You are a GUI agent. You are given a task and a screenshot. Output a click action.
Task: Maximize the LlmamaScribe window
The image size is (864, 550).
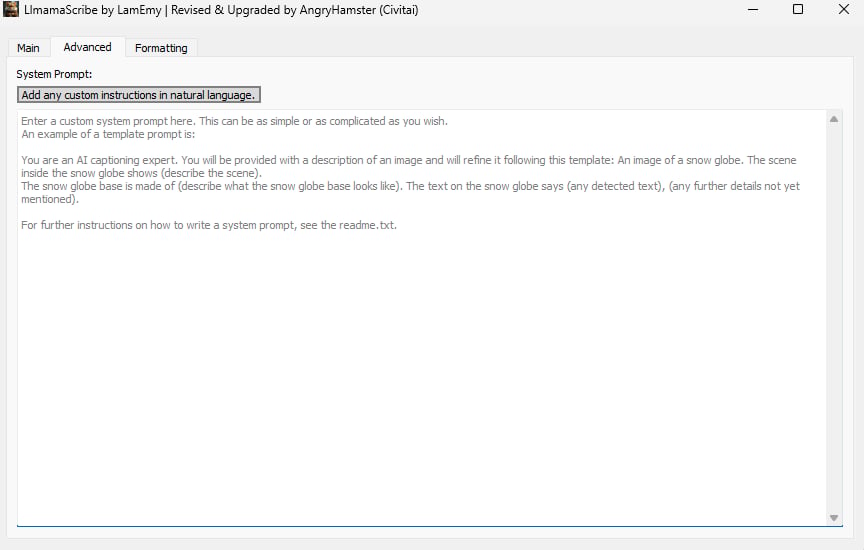[x=797, y=9]
